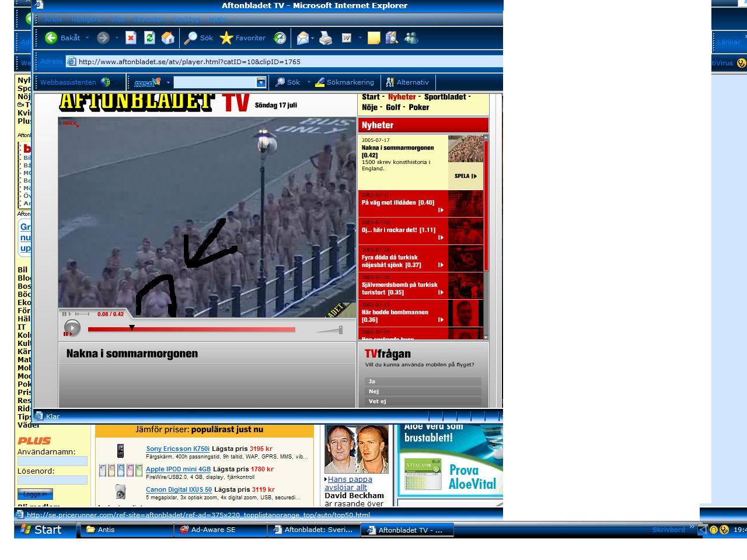The height and width of the screenshot is (560, 747).
Task: Play Fyra döda då turkisk nöjesbåt sjönk clip
Action: click(441, 265)
